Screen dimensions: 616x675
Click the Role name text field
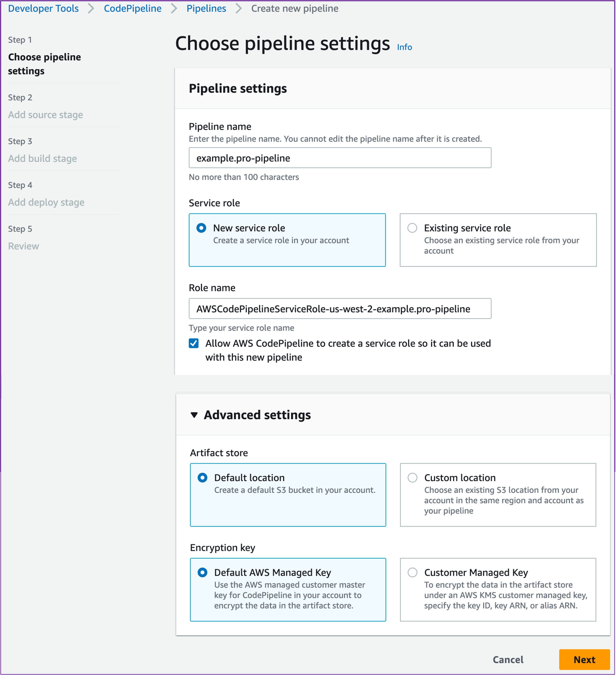[340, 308]
